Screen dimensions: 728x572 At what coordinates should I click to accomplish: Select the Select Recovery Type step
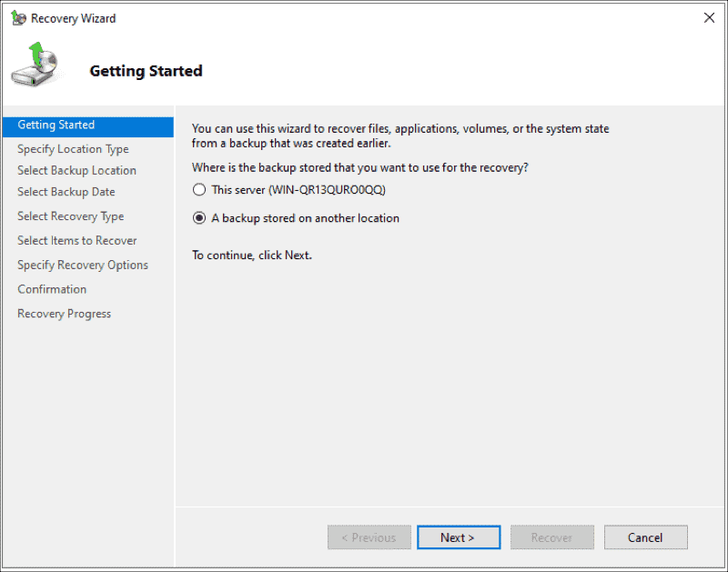(70, 216)
